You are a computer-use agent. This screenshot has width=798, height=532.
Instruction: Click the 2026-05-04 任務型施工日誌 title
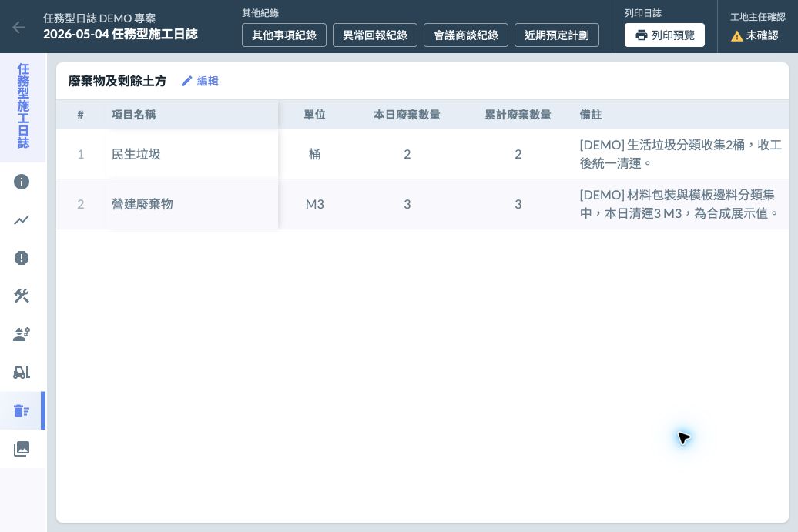point(120,34)
